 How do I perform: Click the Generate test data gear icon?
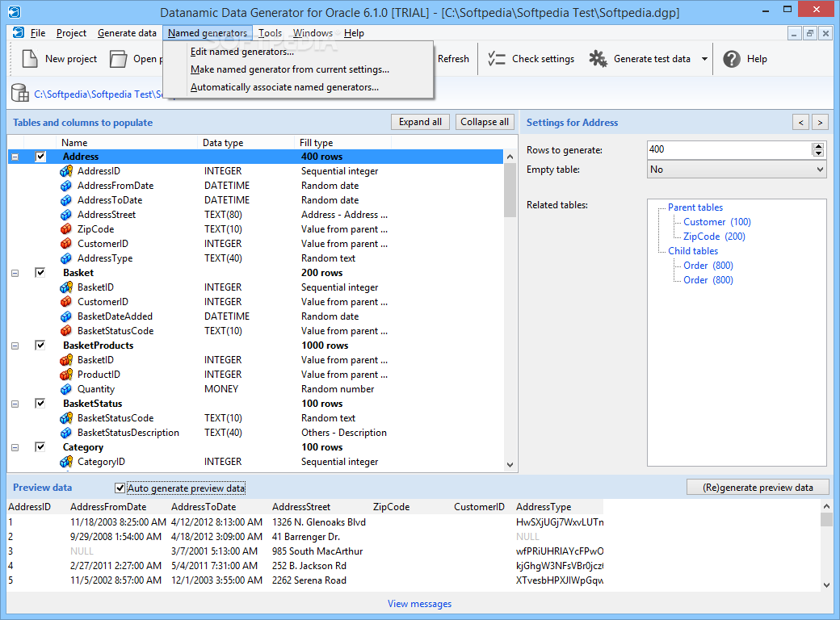598,59
